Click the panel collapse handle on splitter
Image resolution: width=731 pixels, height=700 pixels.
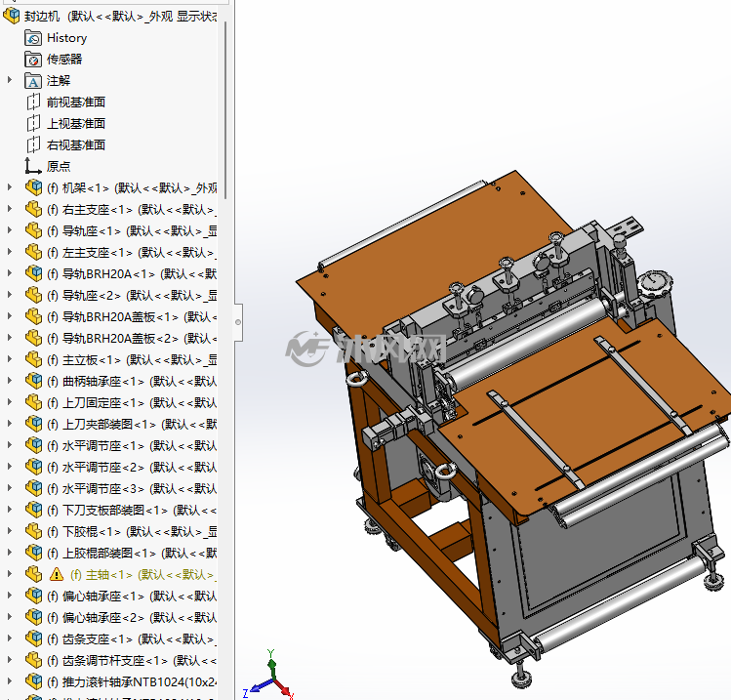[238, 322]
